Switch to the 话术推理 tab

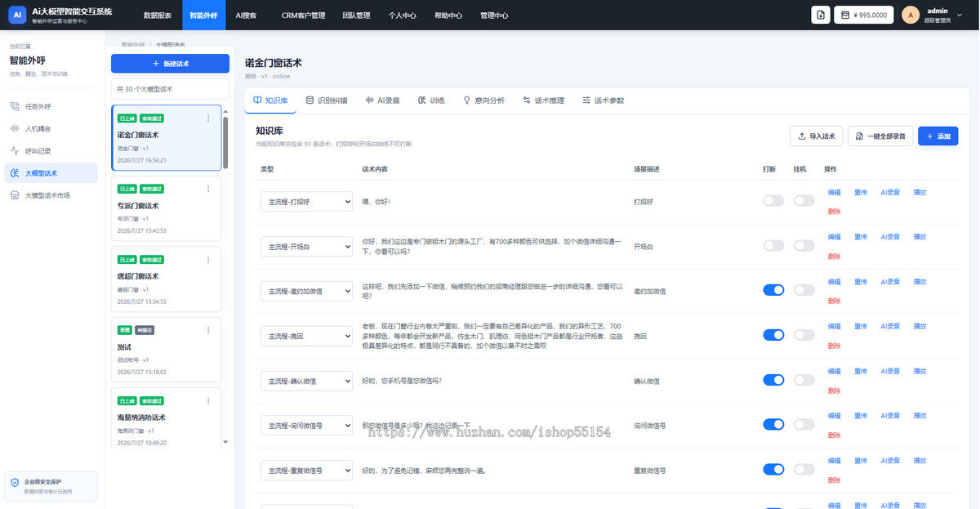(x=543, y=100)
